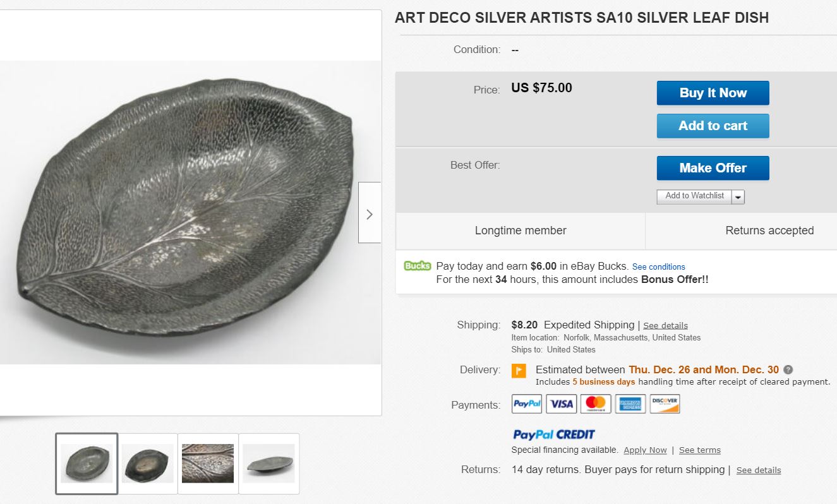Click the See conditions link for eBay Bucks
This screenshot has height=504, width=837.
[x=658, y=267]
